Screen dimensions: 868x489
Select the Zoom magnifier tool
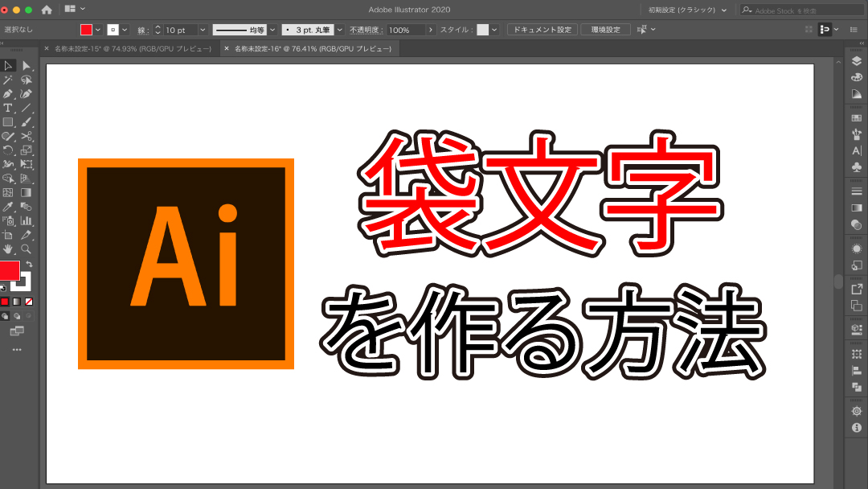[26, 249]
